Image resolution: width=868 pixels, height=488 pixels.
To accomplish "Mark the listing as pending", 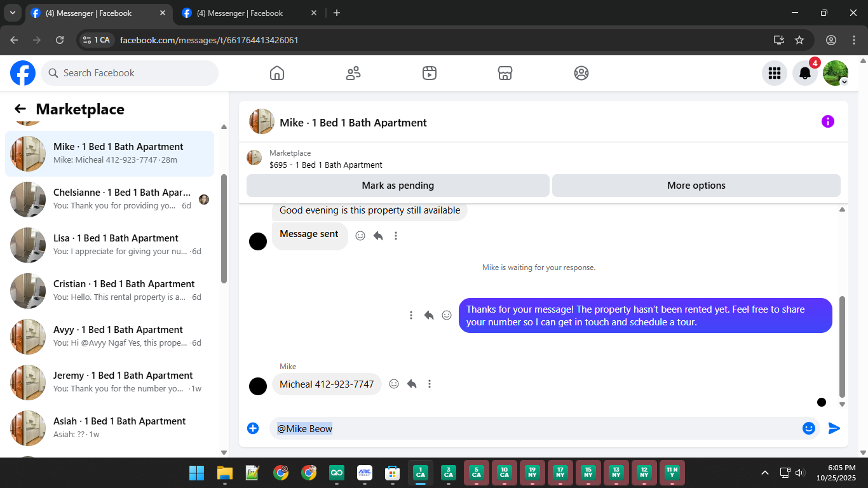I will tap(398, 186).
